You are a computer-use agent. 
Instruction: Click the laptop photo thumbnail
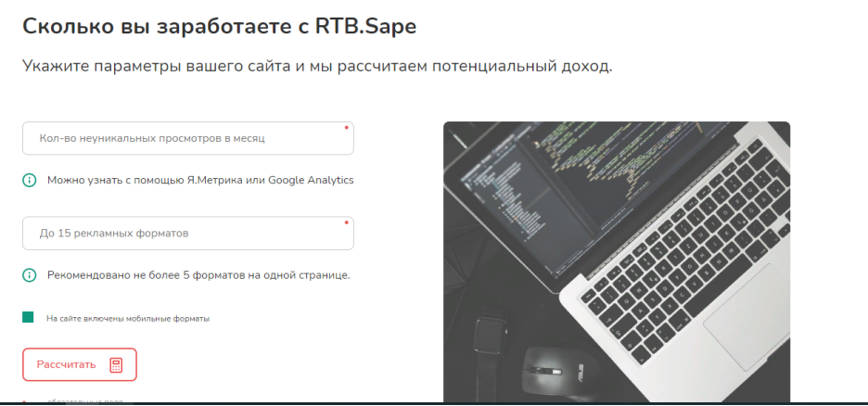pyautogui.click(x=617, y=261)
